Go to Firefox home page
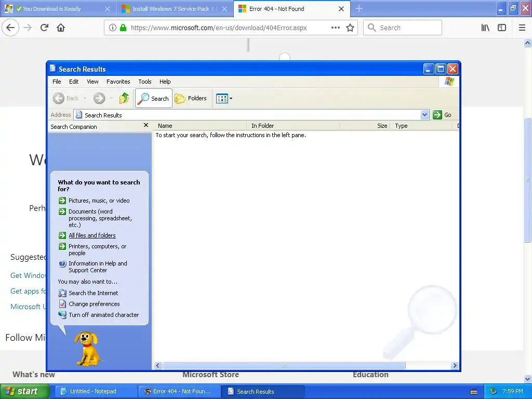 61,28
